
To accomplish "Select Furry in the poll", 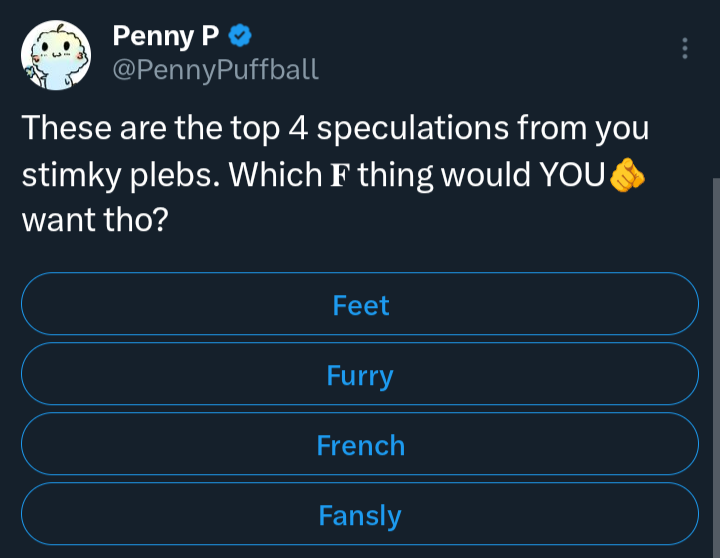I will click(360, 376).
